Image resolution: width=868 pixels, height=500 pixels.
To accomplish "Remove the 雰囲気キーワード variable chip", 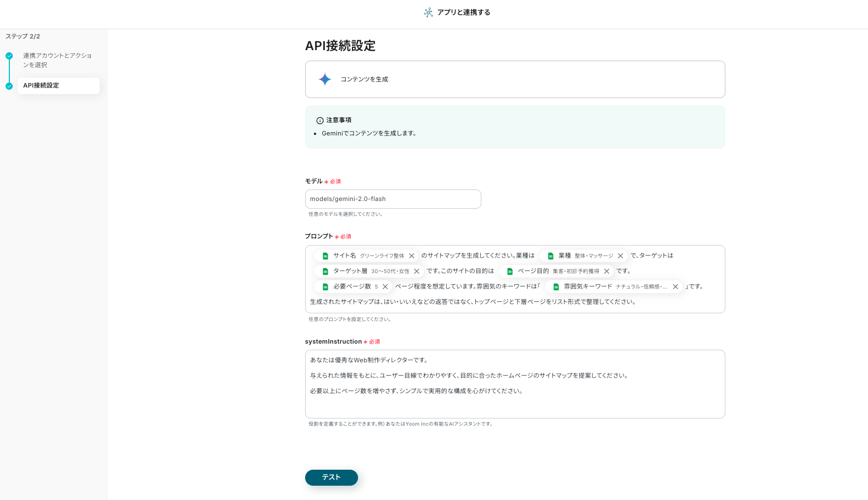I will click(675, 287).
